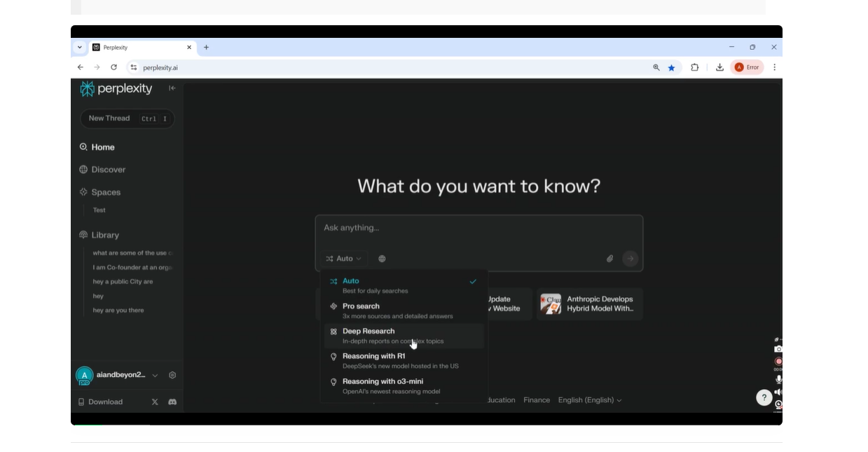Click the Perplexity logo
The width and height of the screenshot is (868, 452).
click(x=116, y=88)
